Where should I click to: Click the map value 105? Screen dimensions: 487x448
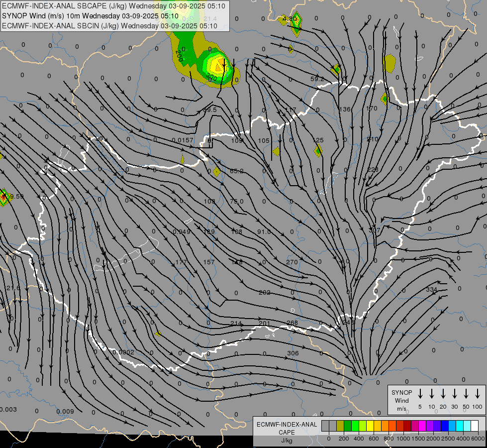coord(264,141)
